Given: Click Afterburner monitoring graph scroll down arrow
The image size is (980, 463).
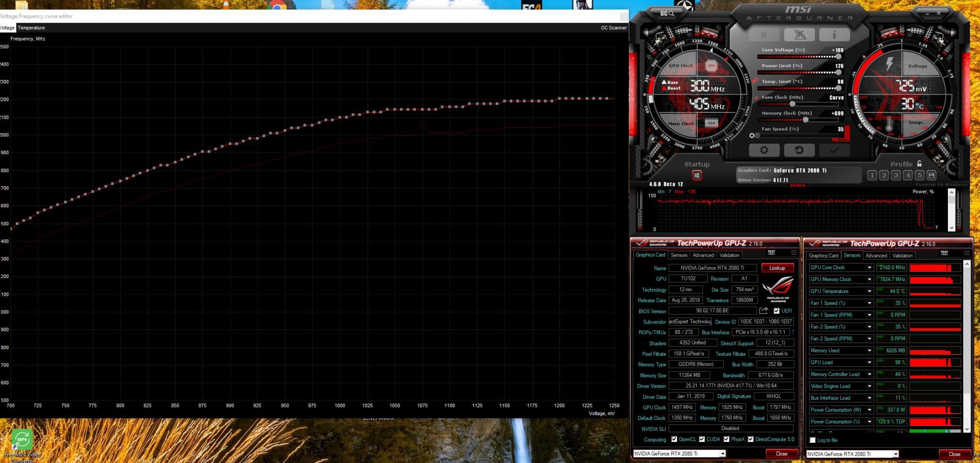Looking at the screenshot, I should (x=951, y=227).
